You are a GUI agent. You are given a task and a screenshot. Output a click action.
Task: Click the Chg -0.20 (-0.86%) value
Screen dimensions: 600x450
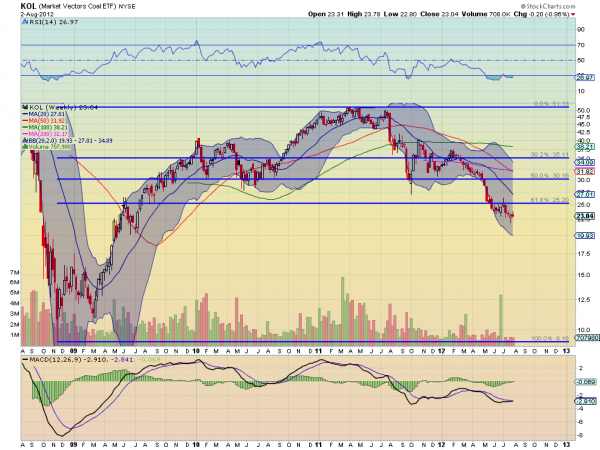(x=541, y=14)
